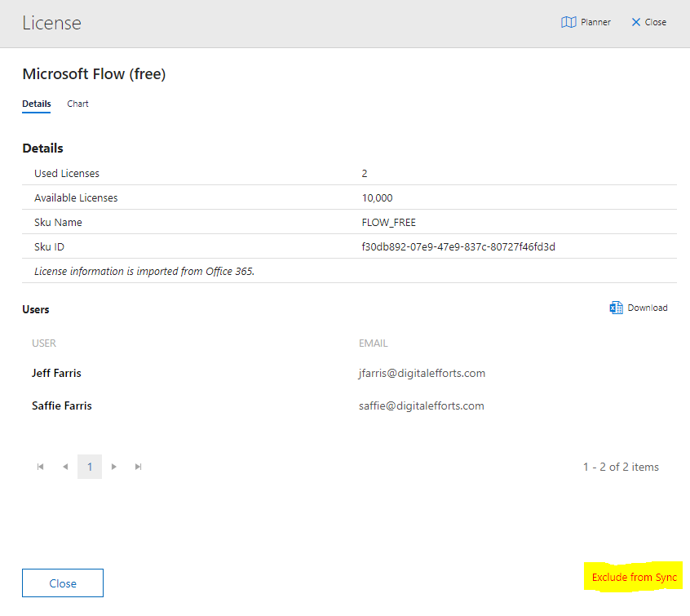Open the Planner map icon
690x616 pixels.
point(568,22)
